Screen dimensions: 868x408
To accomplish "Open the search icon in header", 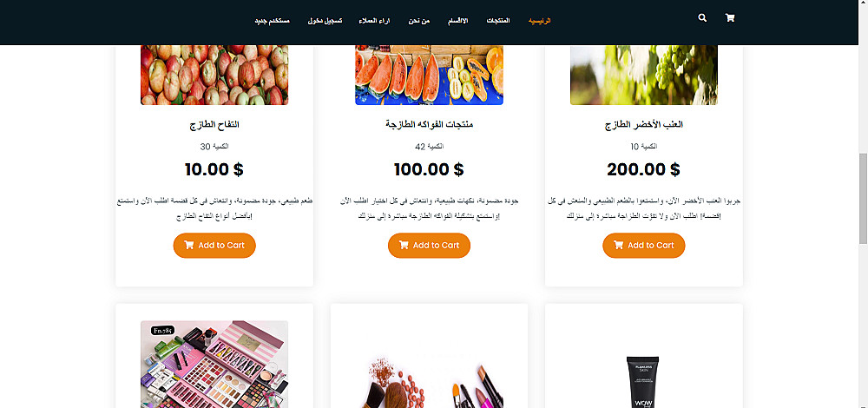I will (x=702, y=17).
